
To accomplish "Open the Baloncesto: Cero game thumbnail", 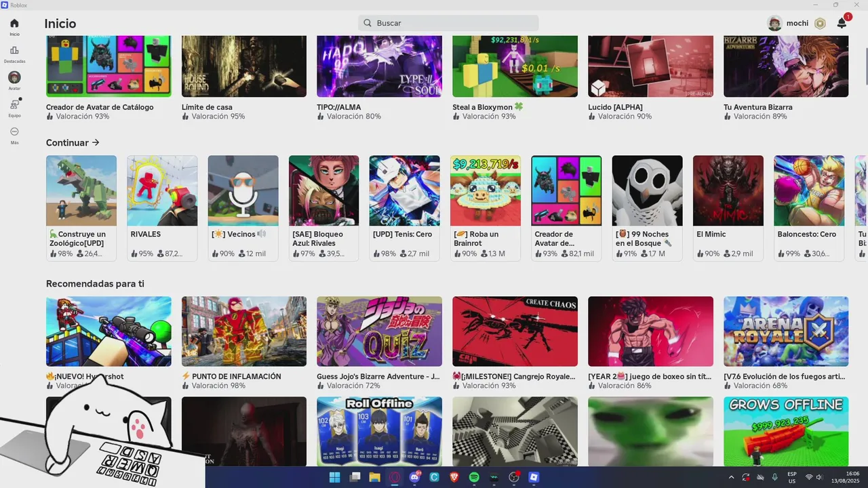I will (x=809, y=190).
